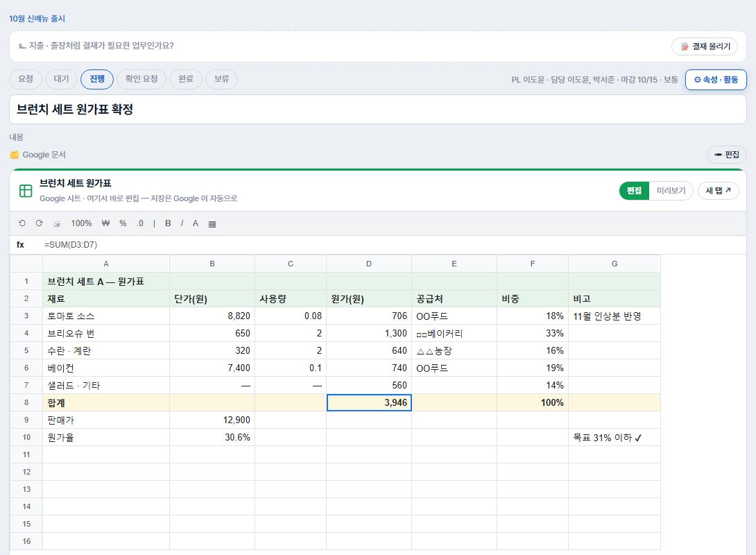This screenshot has height=555, width=756.
Task: Select the 요청 status tab
Action: [26, 79]
